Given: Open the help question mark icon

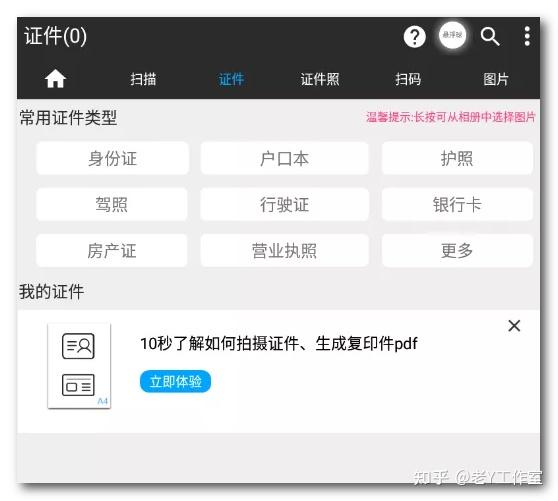Looking at the screenshot, I should pyautogui.click(x=415, y=36).
